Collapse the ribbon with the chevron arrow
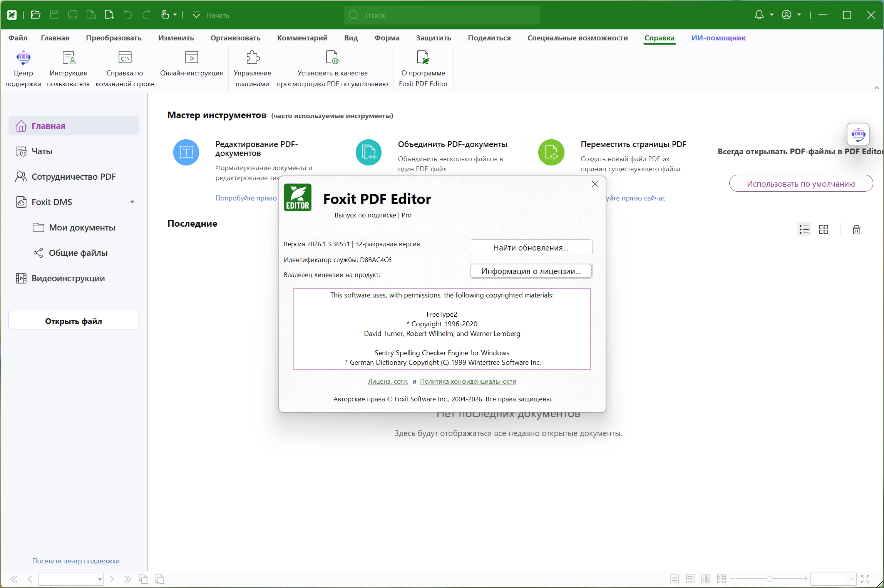884x588 pixels. pos(877,88)
